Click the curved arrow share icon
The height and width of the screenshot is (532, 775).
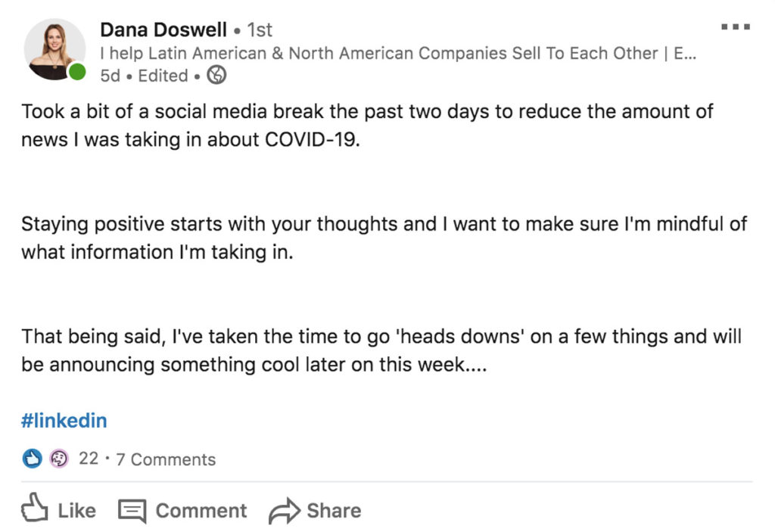285,512
